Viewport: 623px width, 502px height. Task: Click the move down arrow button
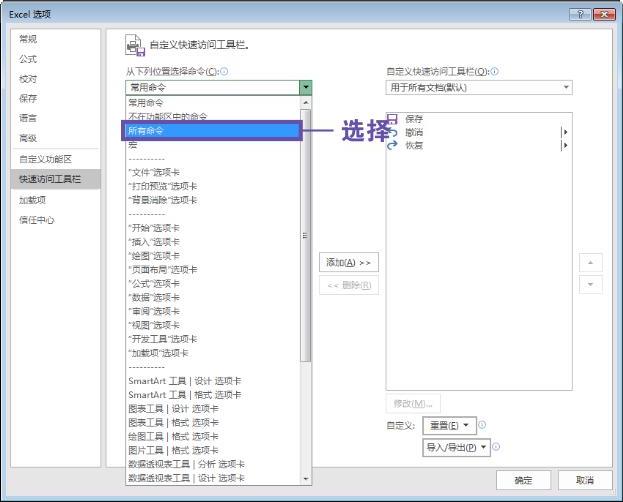tap(590, 285)
